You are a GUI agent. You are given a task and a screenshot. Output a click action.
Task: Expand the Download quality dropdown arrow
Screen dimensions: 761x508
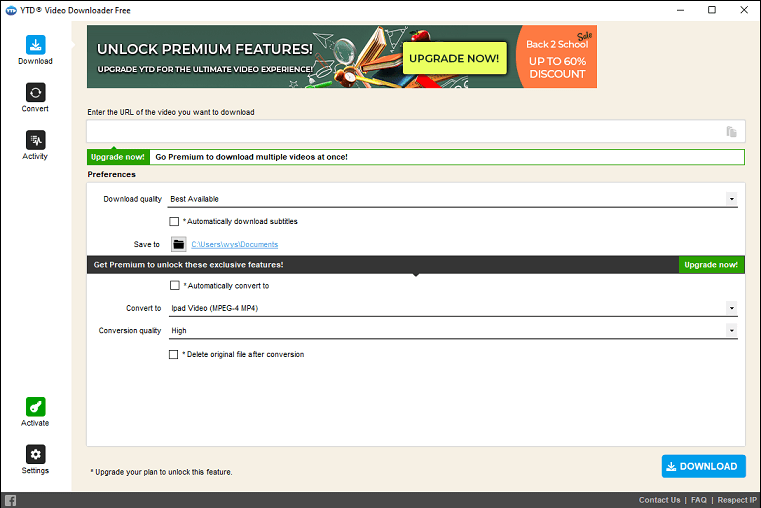[x=731, y=199]
